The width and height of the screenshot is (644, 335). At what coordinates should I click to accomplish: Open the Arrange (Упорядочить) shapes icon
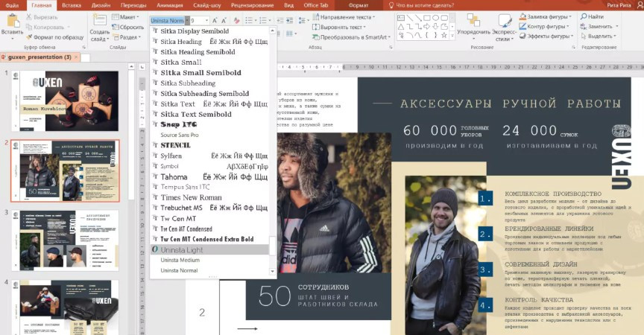coord(473,19)
